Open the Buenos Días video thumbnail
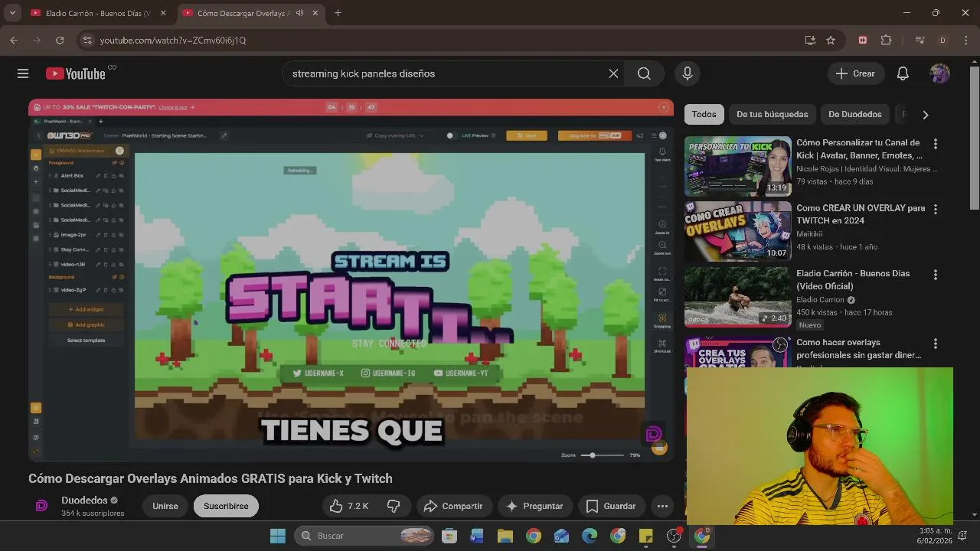980x551 pixels. [737, 298]
